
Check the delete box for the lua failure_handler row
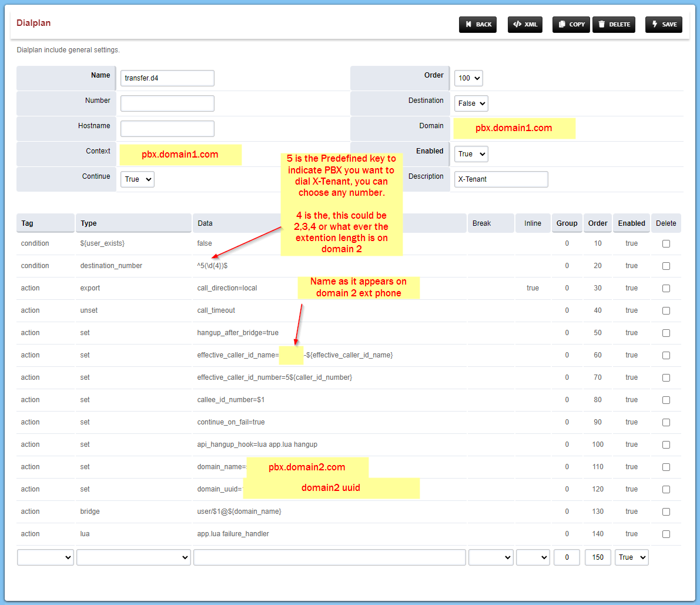click(x=666, y=534)
